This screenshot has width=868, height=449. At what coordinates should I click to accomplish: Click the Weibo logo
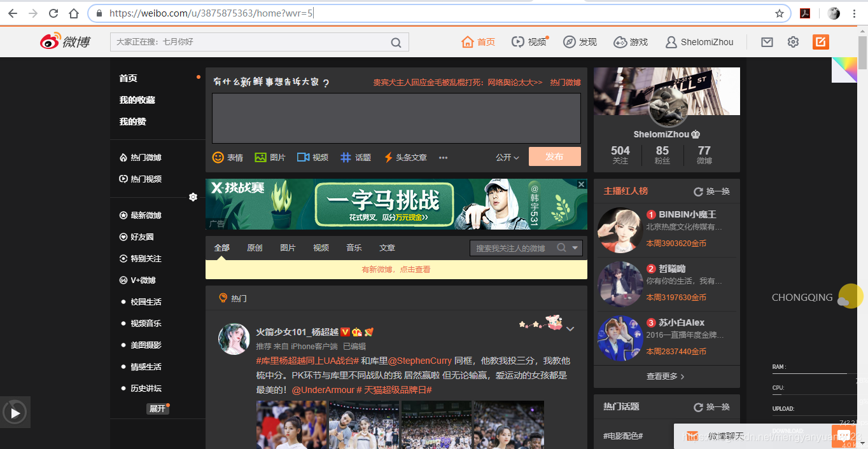pyautogui.click(x=64, y=42)
